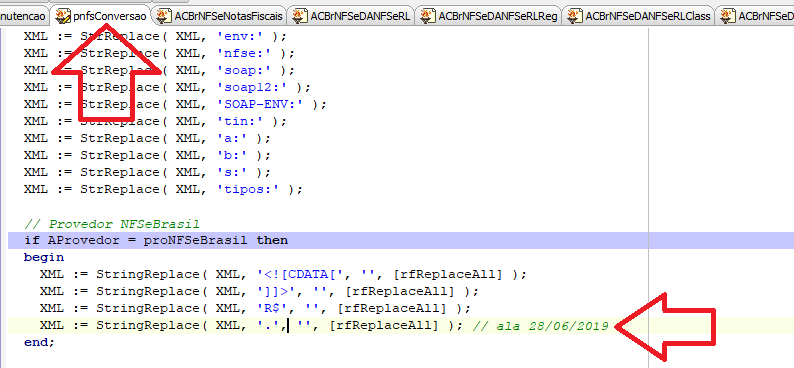
Task: Activate the ACBrNFSeDANFSeRLClass tab
Action: [x=639, y=16]
